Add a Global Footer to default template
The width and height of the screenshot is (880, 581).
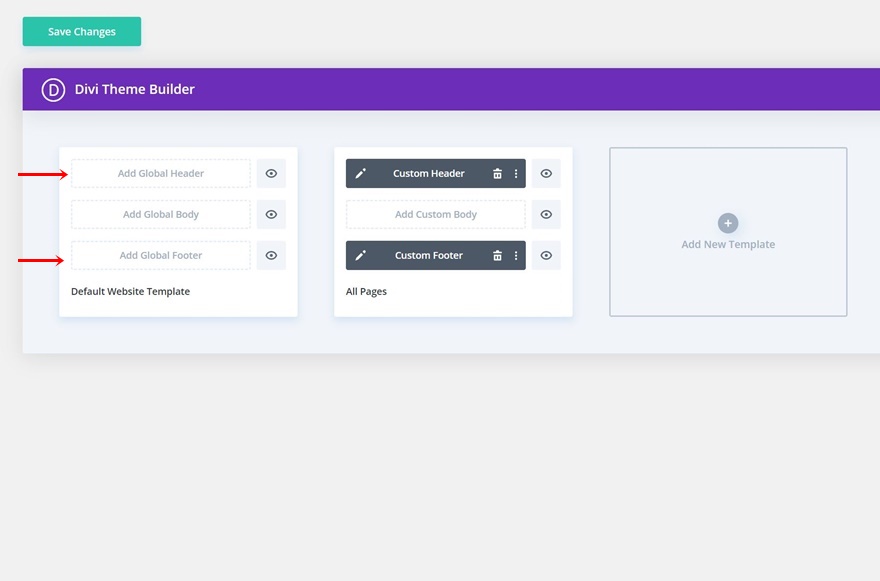[x=161, y=255]
